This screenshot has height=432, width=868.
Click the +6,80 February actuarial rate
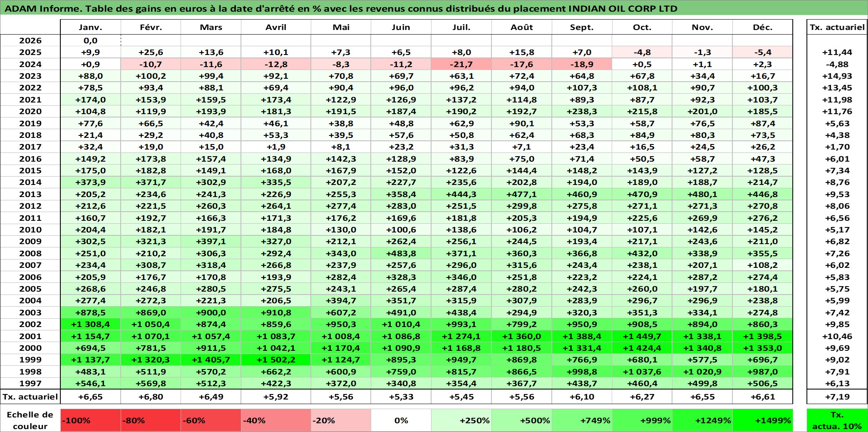(x=151, y=397)
